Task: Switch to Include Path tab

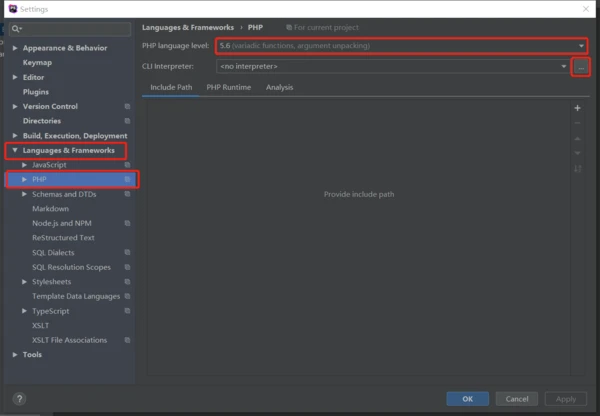Action: tap(171, 87)
